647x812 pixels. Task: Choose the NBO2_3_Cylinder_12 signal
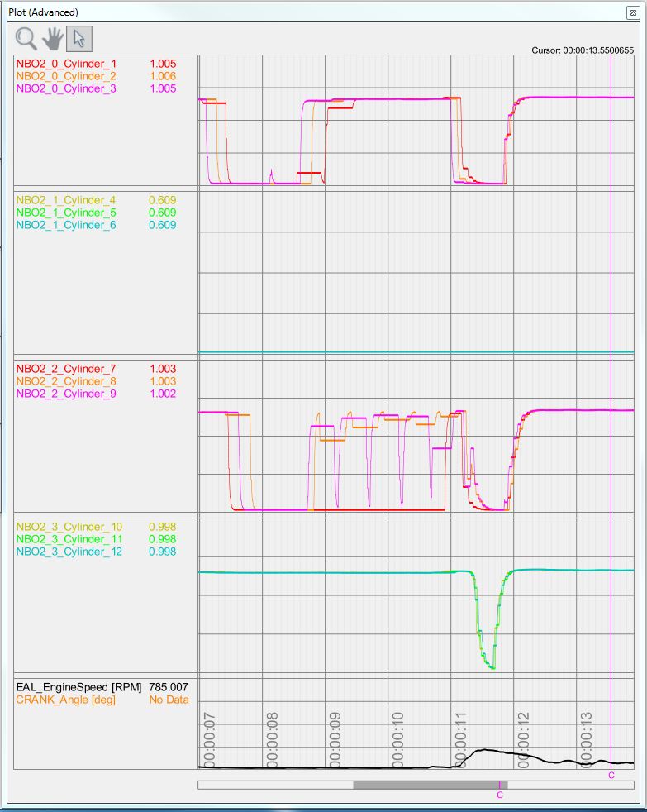pos(69,552)
